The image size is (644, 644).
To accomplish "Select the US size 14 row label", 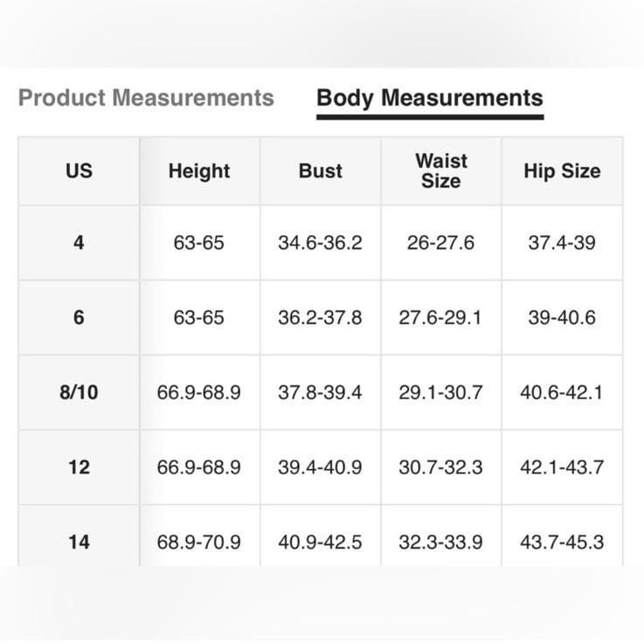I will pos(79,542).
